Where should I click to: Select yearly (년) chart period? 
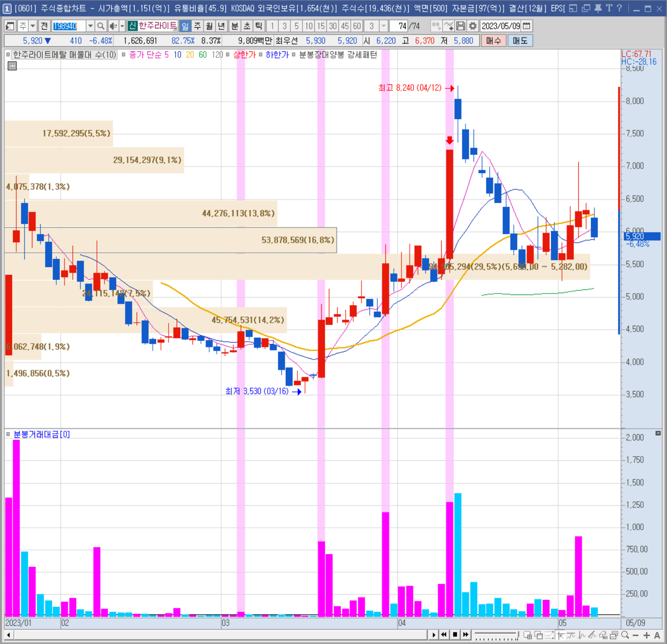click(x=222, y=26)
